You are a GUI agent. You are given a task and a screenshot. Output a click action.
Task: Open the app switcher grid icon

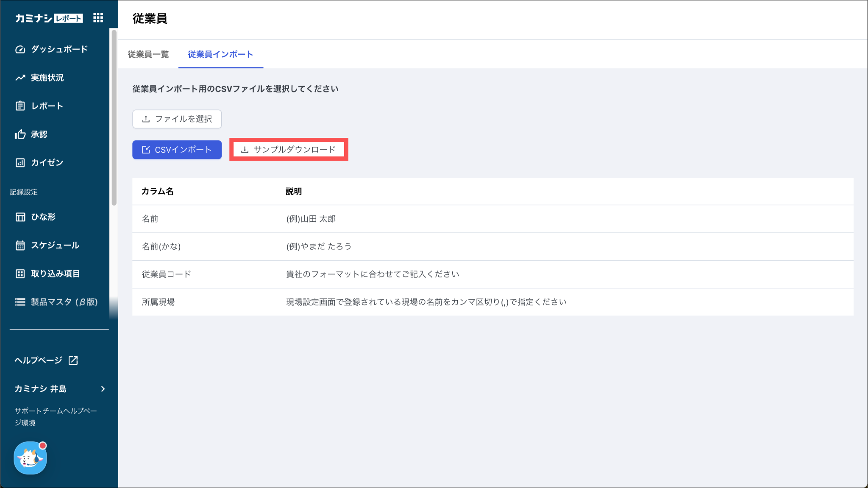click(98, 18)
